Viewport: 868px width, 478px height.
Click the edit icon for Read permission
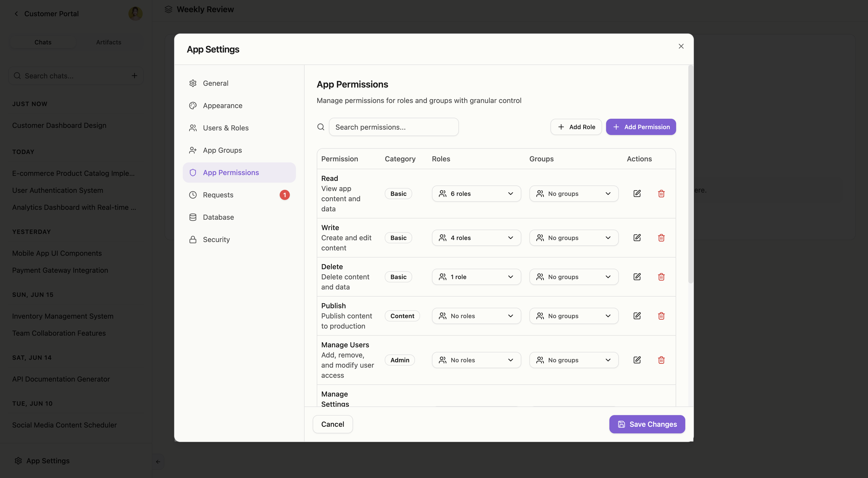pyautogui.click(x=637, y=194)
